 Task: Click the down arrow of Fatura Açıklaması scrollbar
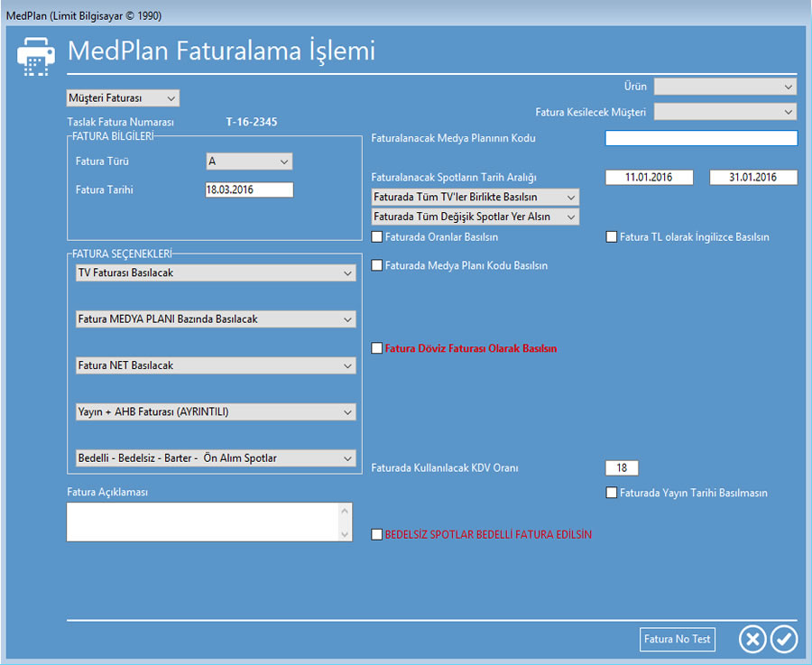pos(345,534)
